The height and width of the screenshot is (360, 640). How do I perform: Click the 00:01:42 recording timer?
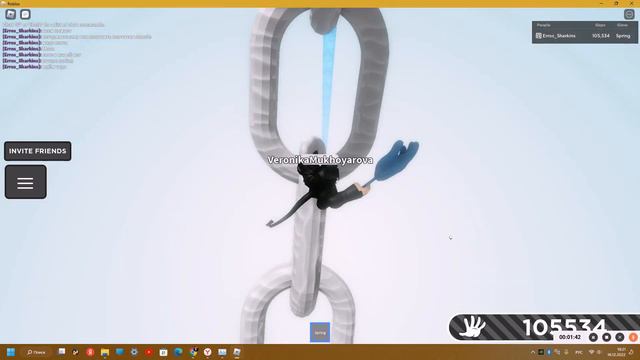[x=570, y=337]
